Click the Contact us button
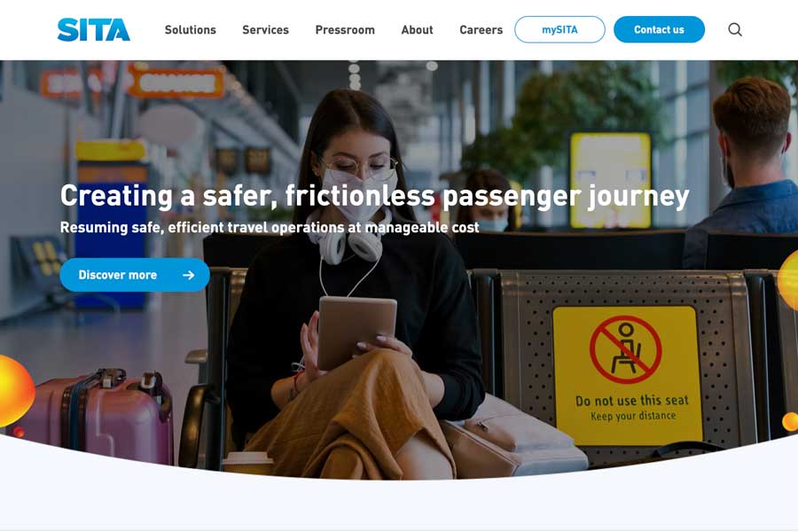Image resolution: width=798 pixels, height=532 pixels. pyautogui.click(x=659, y=29)
